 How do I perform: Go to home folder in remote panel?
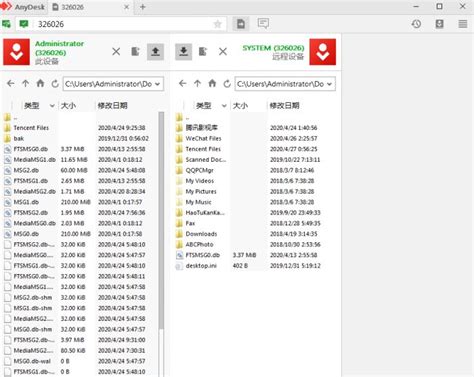212,83
